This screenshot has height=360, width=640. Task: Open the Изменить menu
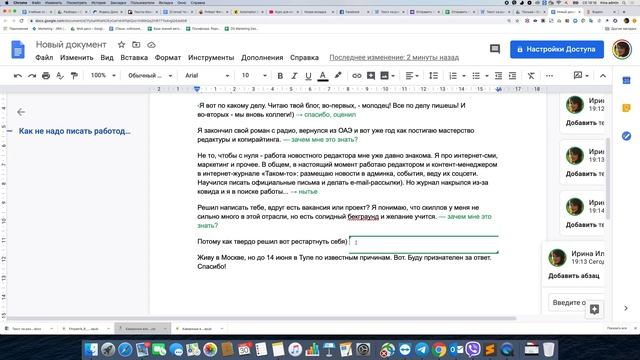(x=76, y=58)
